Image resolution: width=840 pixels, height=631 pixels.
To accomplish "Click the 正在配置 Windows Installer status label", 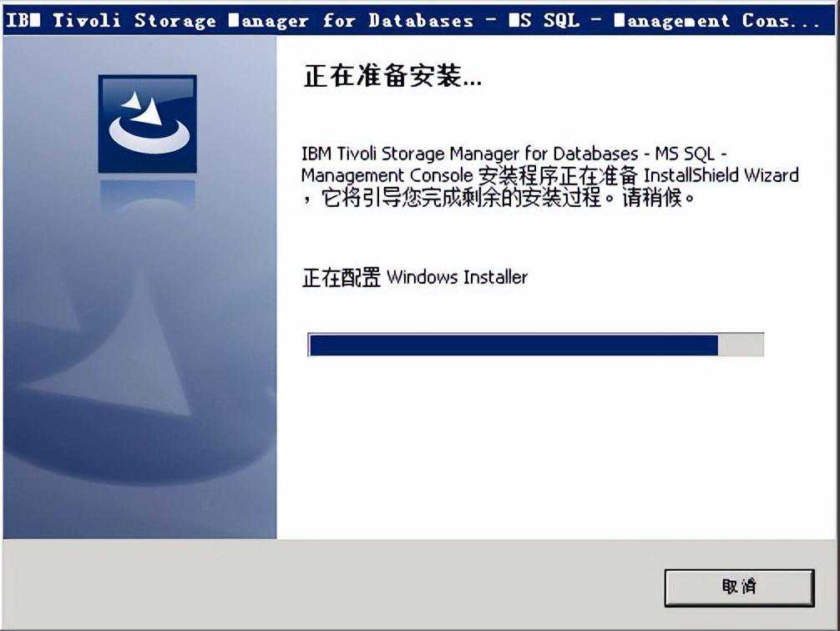I will pos(415,277).
